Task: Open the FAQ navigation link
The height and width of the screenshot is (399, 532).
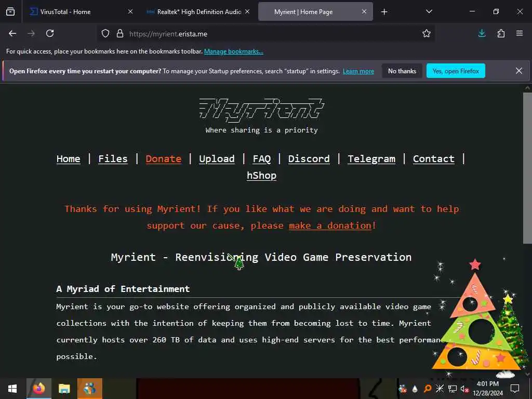Action: (262, 159)
